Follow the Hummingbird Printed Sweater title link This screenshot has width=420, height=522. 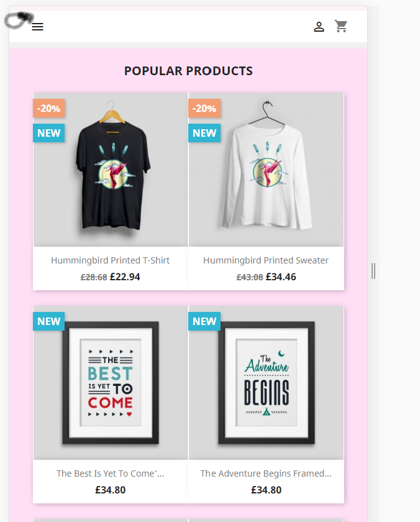(x=266, y=260)
